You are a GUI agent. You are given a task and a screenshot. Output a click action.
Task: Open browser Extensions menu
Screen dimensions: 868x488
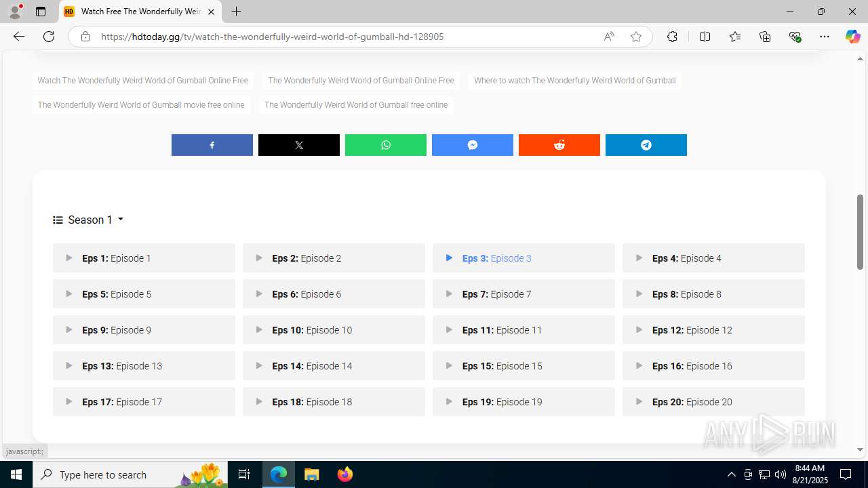[x=672, y=37]
